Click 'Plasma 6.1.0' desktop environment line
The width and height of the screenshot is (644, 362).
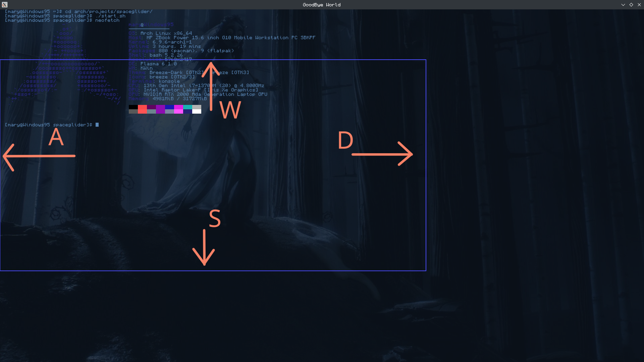[x=158, y=64]
